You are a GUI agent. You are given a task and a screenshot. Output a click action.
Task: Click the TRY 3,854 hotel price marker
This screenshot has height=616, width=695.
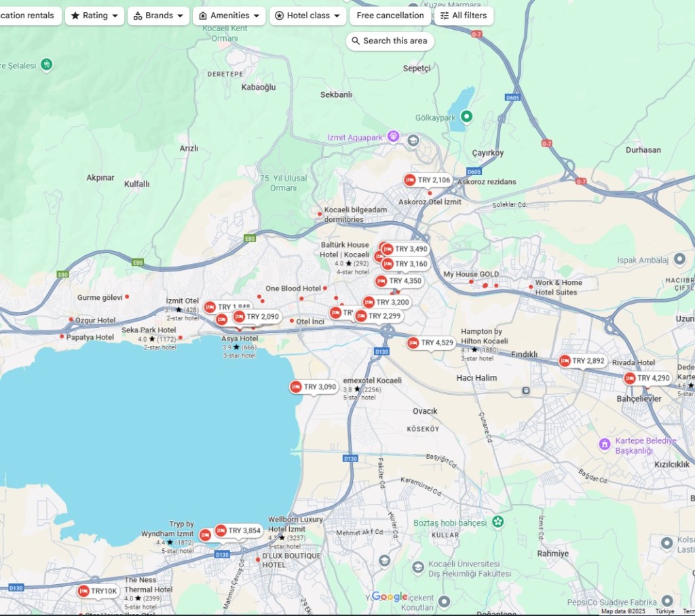pyautogui.click(x=238, y=531)
